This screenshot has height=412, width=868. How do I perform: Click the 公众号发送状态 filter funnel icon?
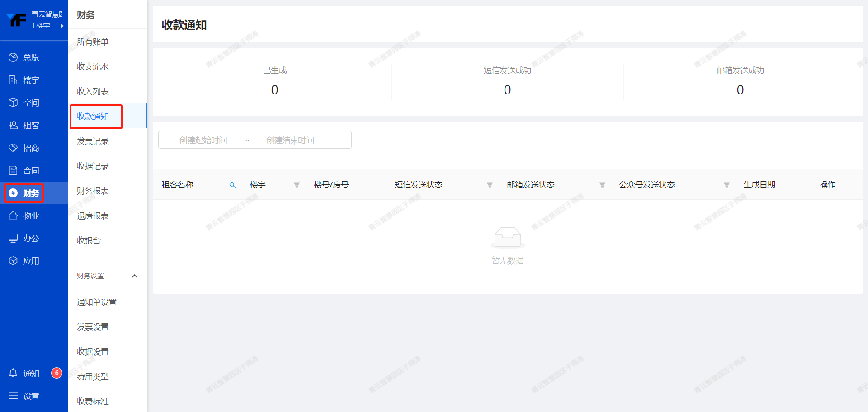726,185
